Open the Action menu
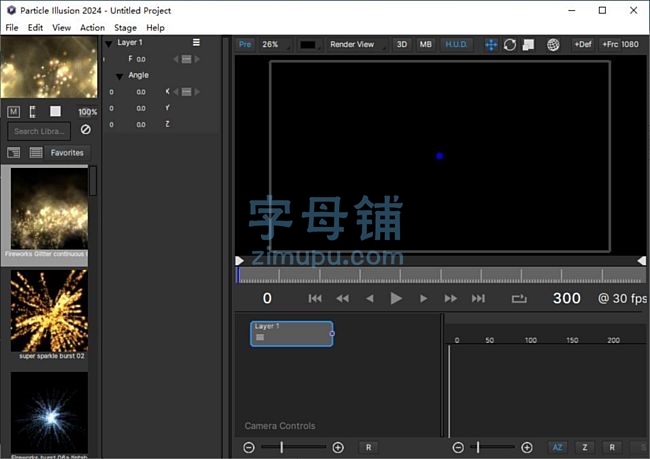This screenshot has height=459, width=650. [92, 28]
